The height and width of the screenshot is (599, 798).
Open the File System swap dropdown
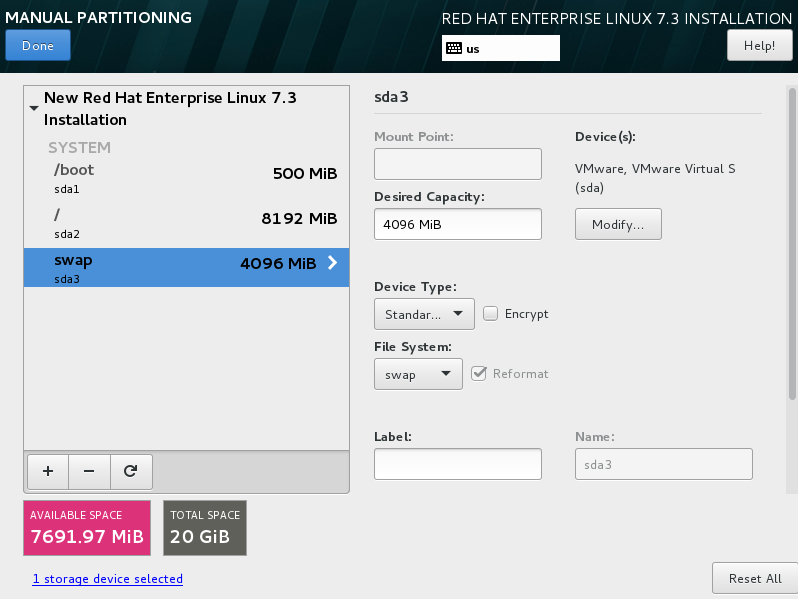(x=418, y=374)
